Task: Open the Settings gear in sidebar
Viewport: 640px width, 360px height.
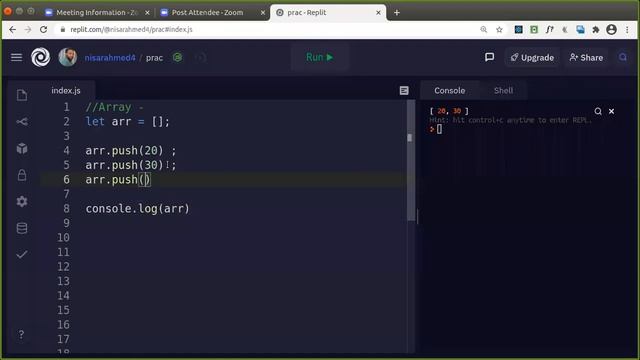Action: point(22,201)
